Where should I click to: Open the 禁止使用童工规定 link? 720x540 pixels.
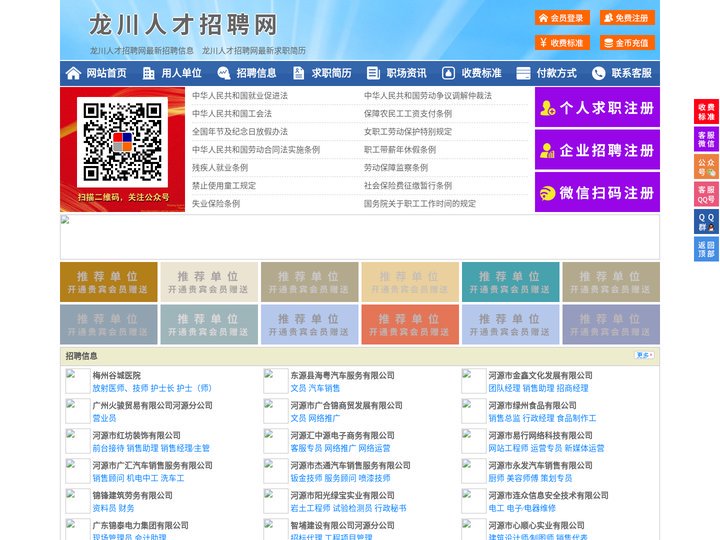(x=224, y=186)
